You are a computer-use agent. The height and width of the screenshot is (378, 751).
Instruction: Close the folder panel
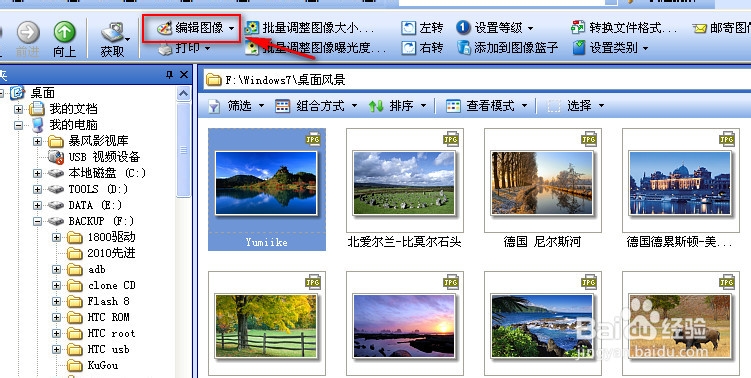pyautogui.click(x=184, y=75)
